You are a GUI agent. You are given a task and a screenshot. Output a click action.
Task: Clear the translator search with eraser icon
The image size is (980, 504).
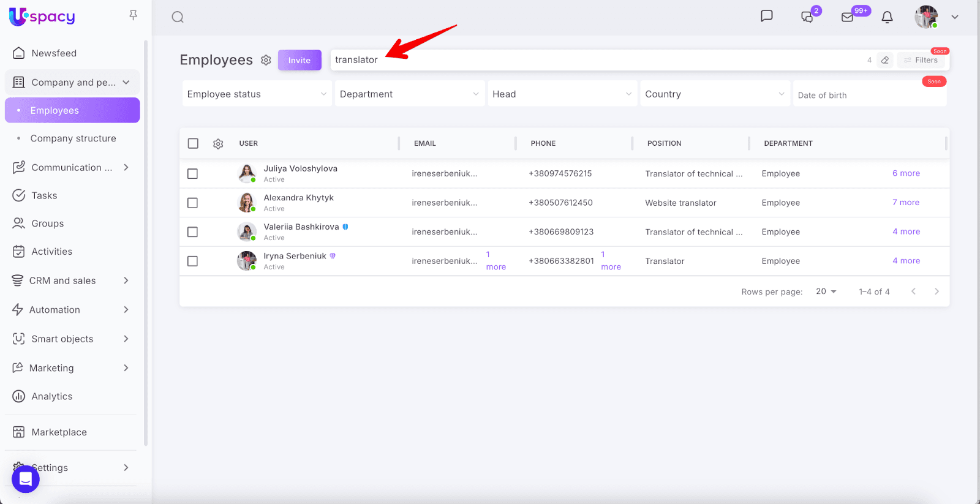(x=885, y=60)
